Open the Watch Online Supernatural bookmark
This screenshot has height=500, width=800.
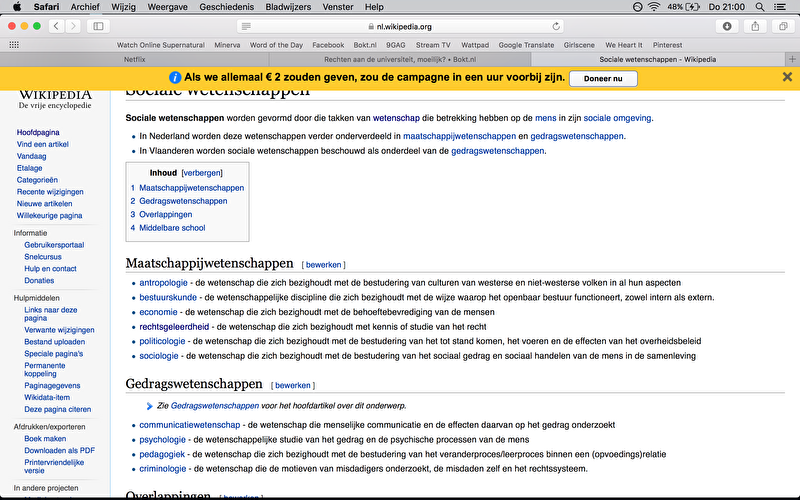(x=161, y=45)
